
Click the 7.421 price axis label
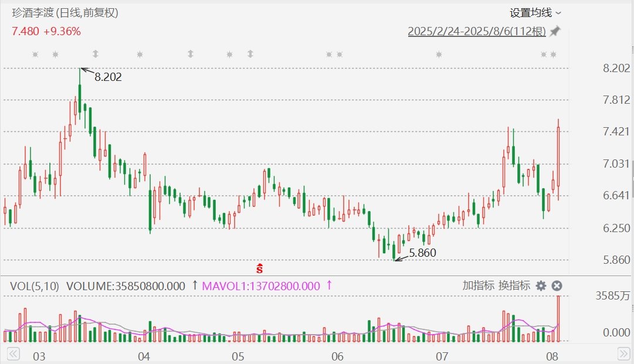pyautogui.click(x=616, y=131)
